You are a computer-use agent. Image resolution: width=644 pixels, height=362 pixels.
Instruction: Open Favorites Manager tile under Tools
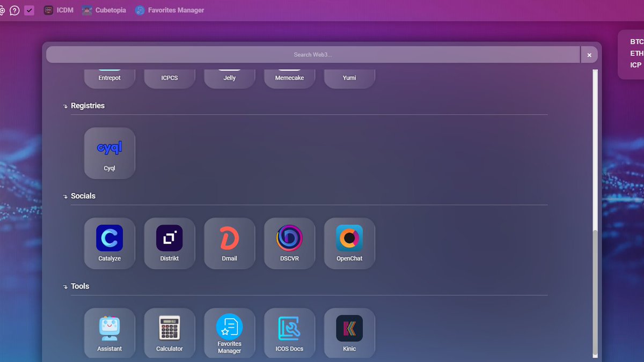click(230, 333)
